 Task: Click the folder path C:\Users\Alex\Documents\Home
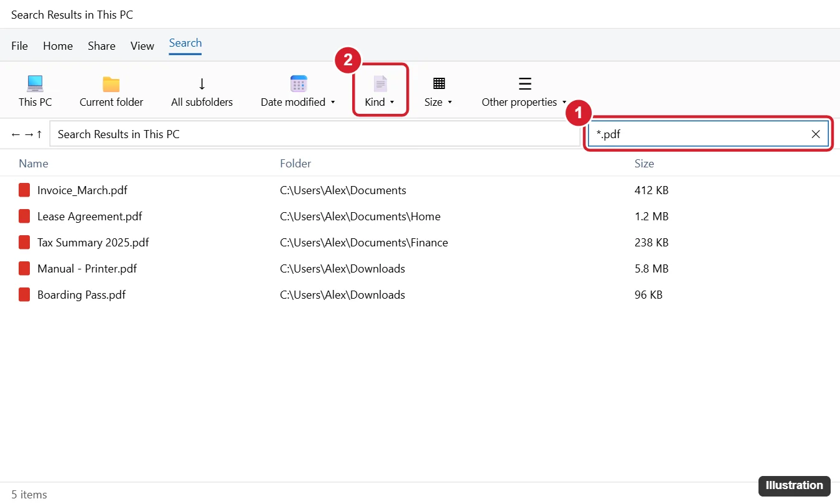click(x=360, y=217)
